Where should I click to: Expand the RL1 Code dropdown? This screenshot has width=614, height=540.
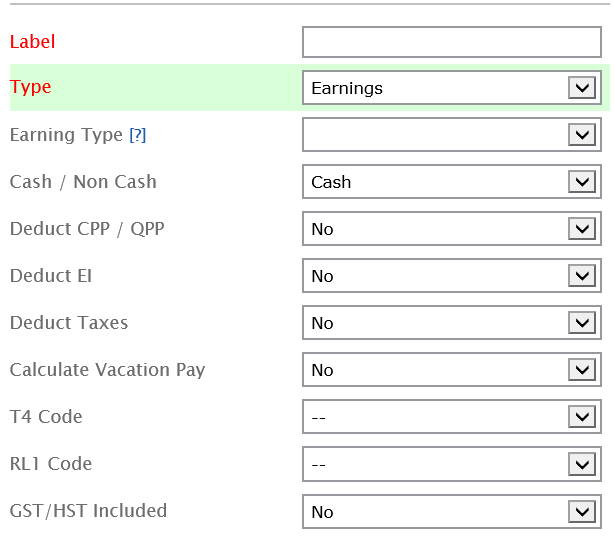(x=451, y=464)
